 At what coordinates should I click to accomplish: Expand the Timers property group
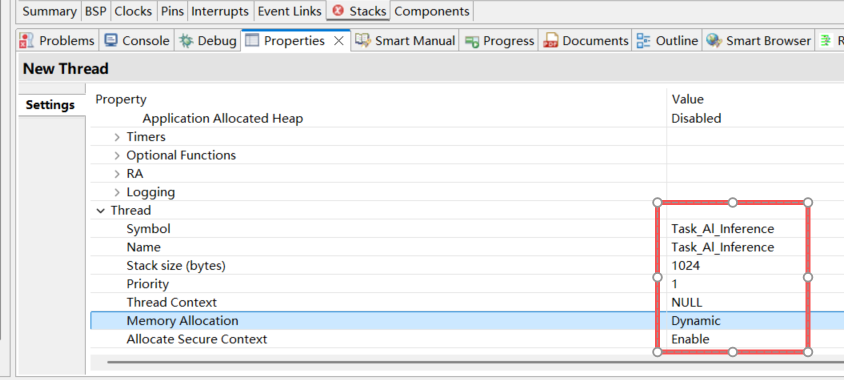click(x=117, y=137)
